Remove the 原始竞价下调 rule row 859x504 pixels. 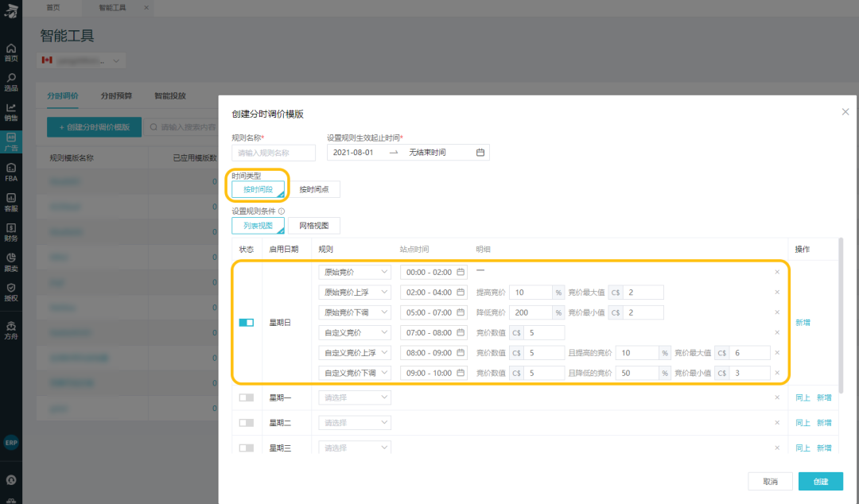(x=777, y=312)
